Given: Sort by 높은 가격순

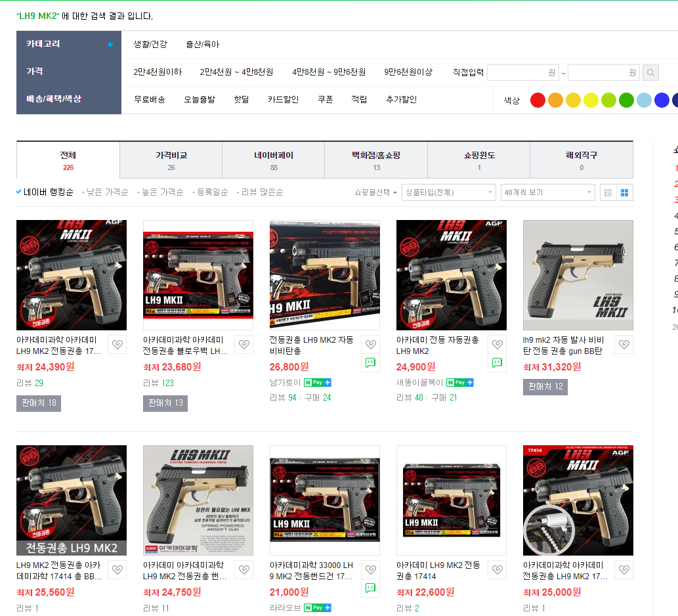Looking at the screenshot, I should point(163,192).
